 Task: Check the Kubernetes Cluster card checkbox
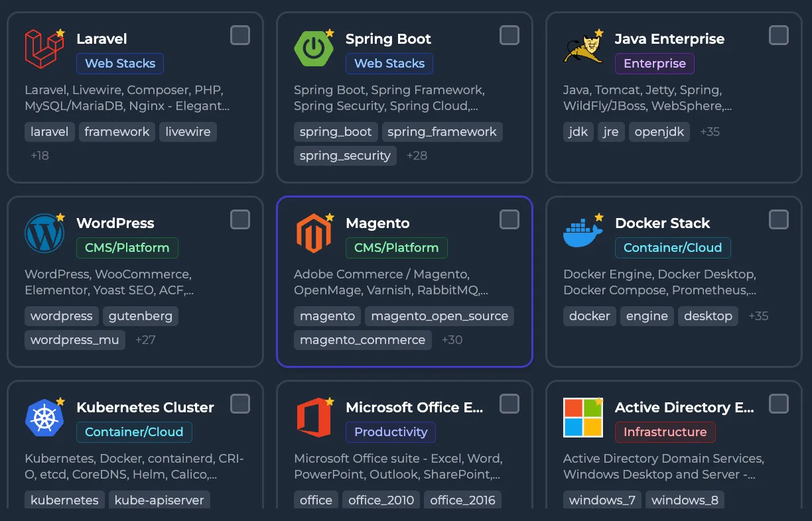tap(240, 404)
